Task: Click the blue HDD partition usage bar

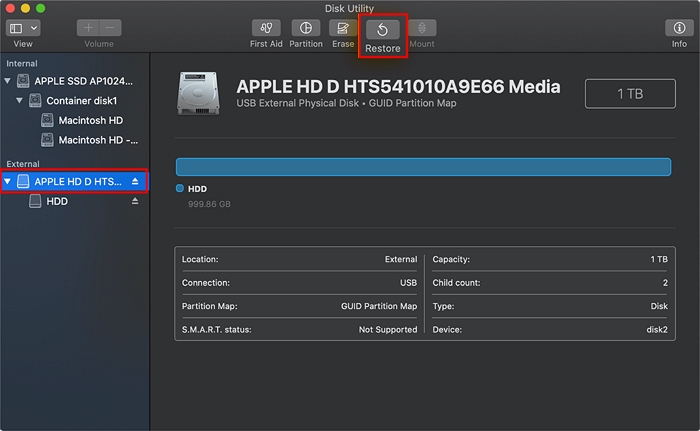Action: [422, 167]
